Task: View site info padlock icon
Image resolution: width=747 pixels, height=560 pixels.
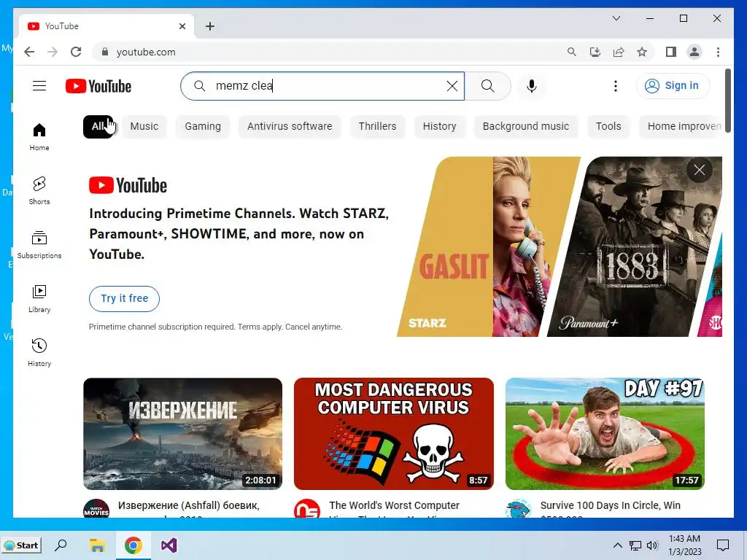Action: (x=105, y=52)
